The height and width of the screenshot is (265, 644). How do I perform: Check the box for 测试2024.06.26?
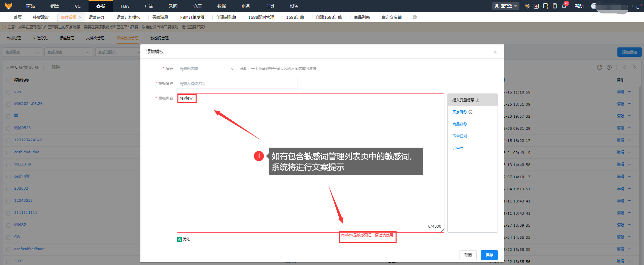pyautogui.click(x=8, y=104)
